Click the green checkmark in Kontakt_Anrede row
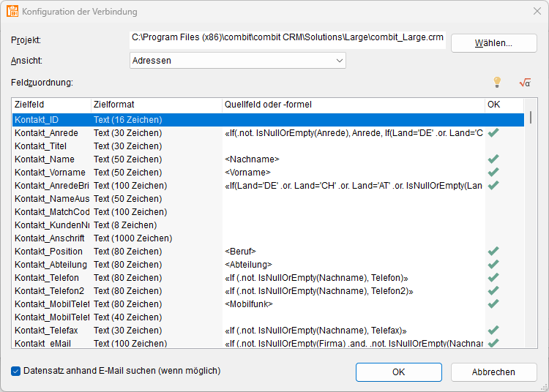This screenshot has height=392, width=549. tap(493, 133)
